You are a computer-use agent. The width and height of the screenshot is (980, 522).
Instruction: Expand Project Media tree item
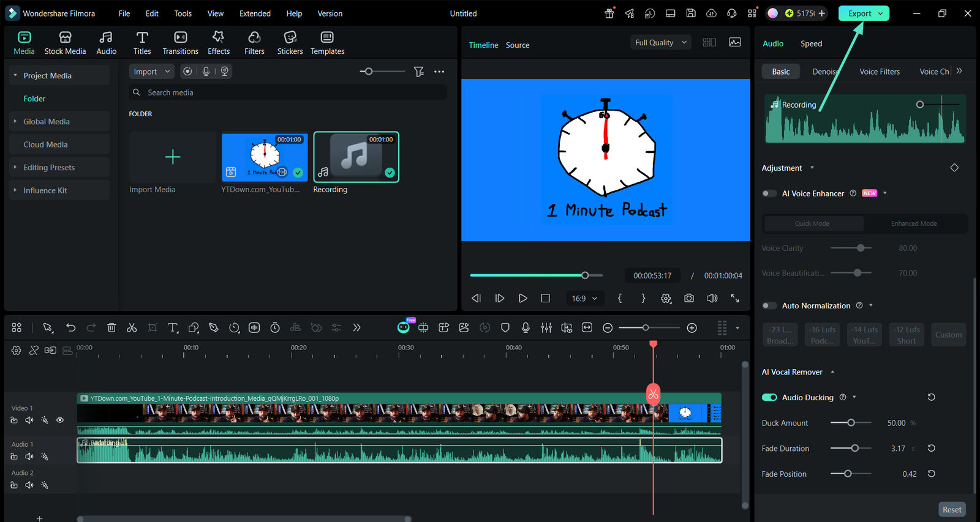click(15, 75)
